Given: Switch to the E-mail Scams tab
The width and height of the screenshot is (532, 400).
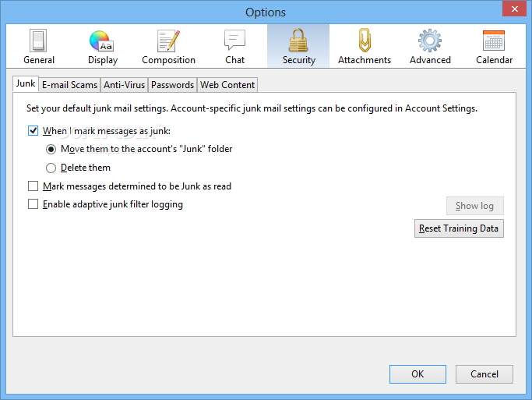Looking at the screenshot, I should (x=69, y=85).
